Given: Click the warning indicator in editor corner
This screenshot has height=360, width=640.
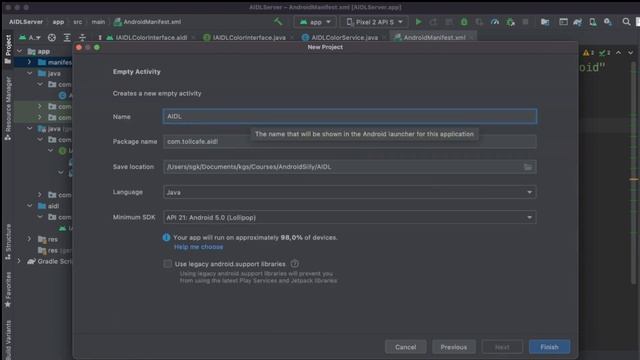Looking at the screenshot, I should pos(589,53).
